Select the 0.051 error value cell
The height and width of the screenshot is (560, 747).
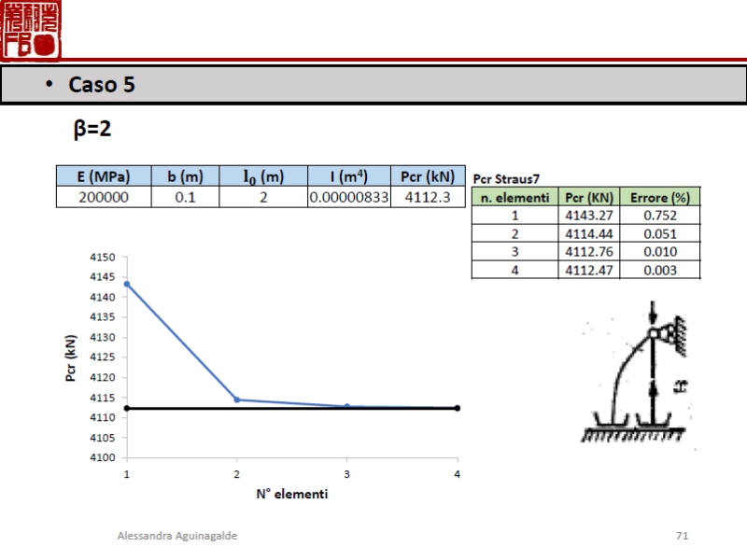pos(659,233)
